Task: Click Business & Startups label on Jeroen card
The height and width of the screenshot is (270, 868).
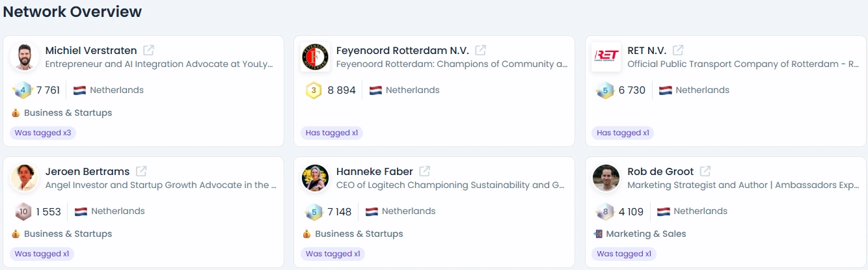Action: coord(68,234)
